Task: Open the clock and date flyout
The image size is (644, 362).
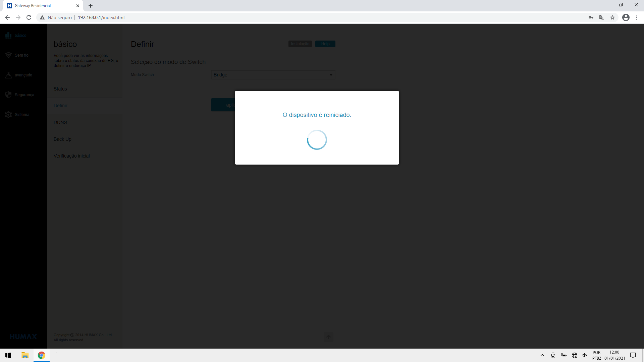Action: 614,355
